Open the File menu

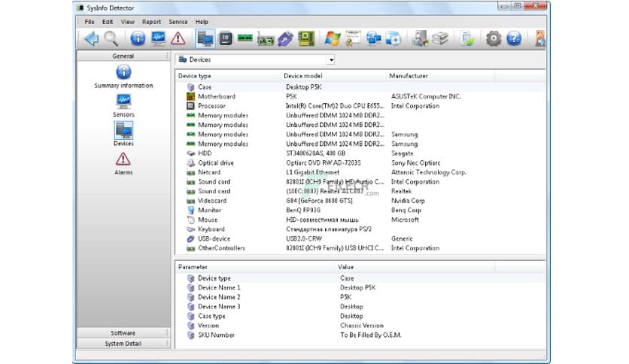point(90,22)
